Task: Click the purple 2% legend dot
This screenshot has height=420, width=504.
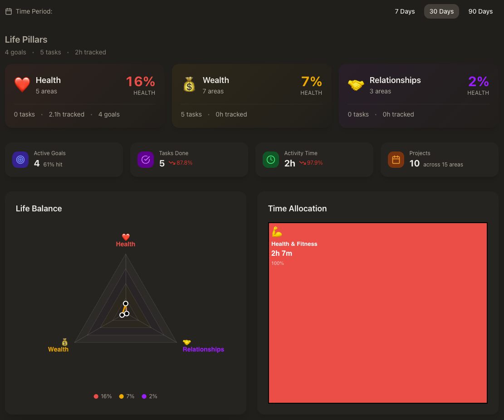Action: pyautogui.click(x=144, y=396)
